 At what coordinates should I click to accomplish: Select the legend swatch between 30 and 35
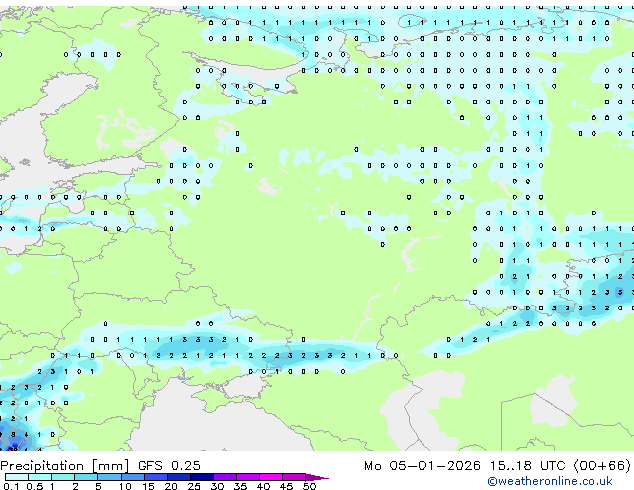[x=225, y=477]
